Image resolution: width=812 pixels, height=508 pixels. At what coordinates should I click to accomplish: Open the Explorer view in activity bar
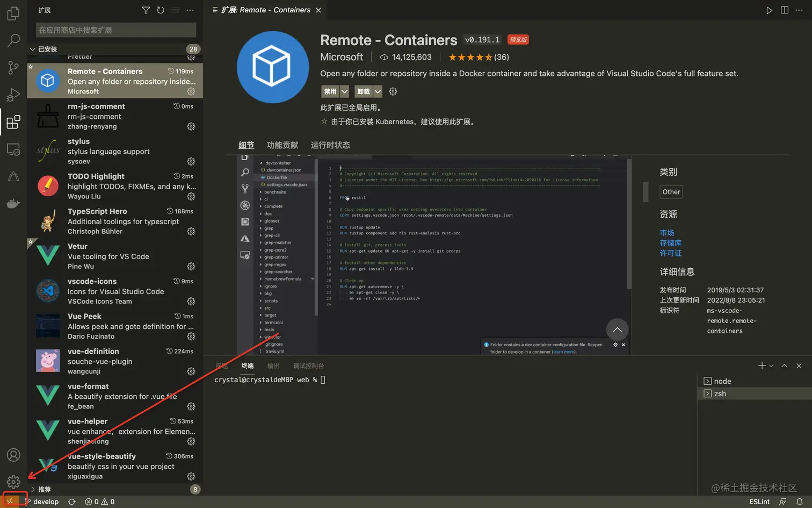click(13, 13)
